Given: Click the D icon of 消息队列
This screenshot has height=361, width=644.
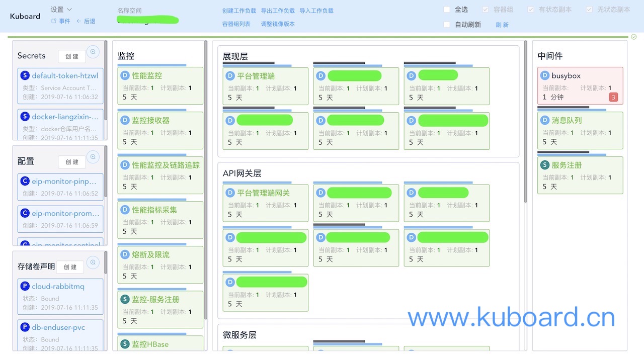Looking at the screenshot, I should pyautogui.click(x=545, y=120).
